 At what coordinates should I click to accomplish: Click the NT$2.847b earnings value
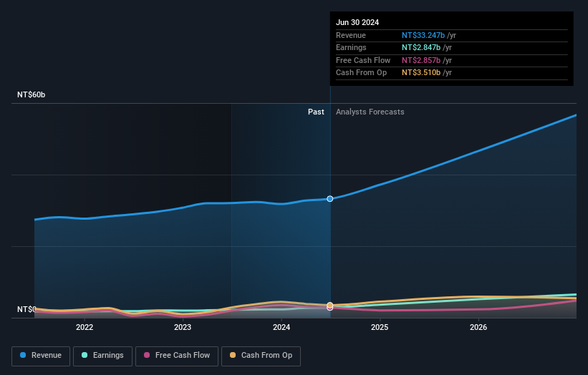pos(421,47)
